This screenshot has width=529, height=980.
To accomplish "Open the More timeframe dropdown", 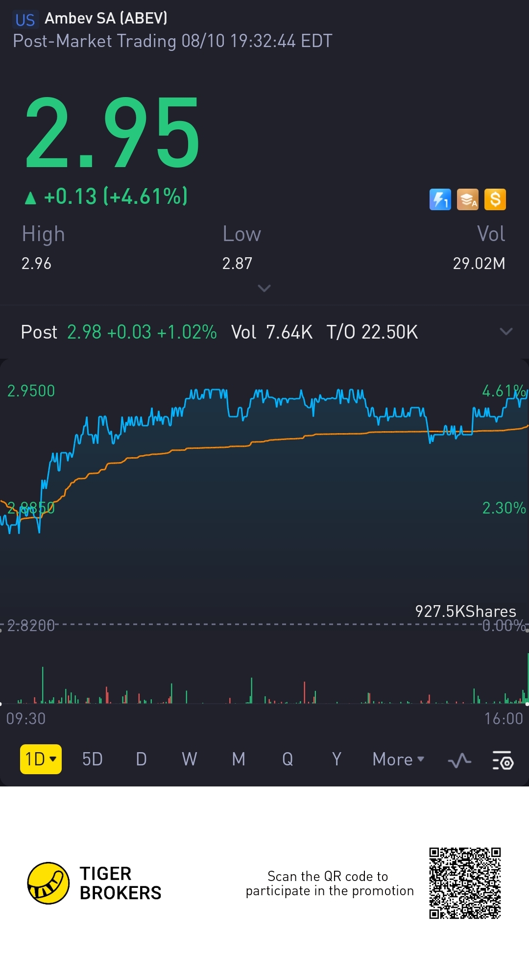I will (x=398, y=759).
